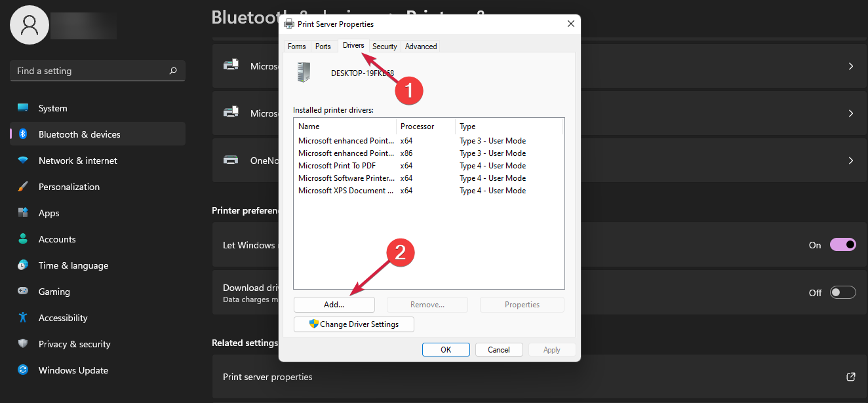The width and height of the screenshot is (868, 403).
Task: Click the Accessibility figure icon
Action: (23, 318)
